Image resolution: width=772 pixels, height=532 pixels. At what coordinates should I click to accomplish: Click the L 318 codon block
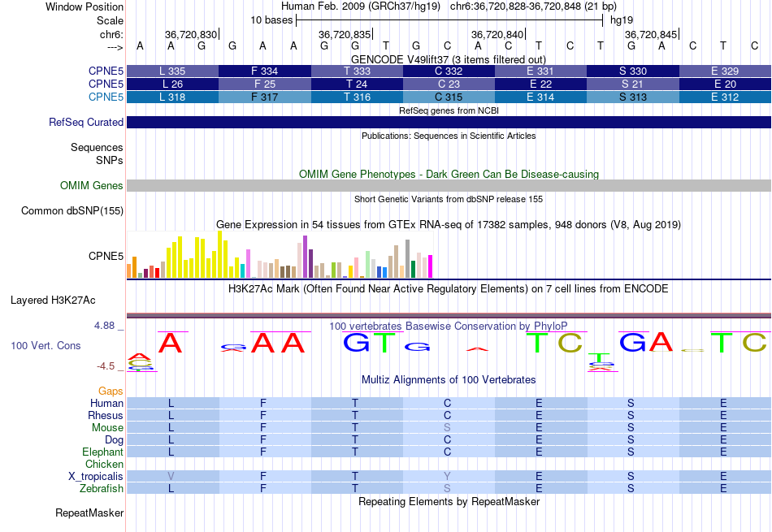172,97
